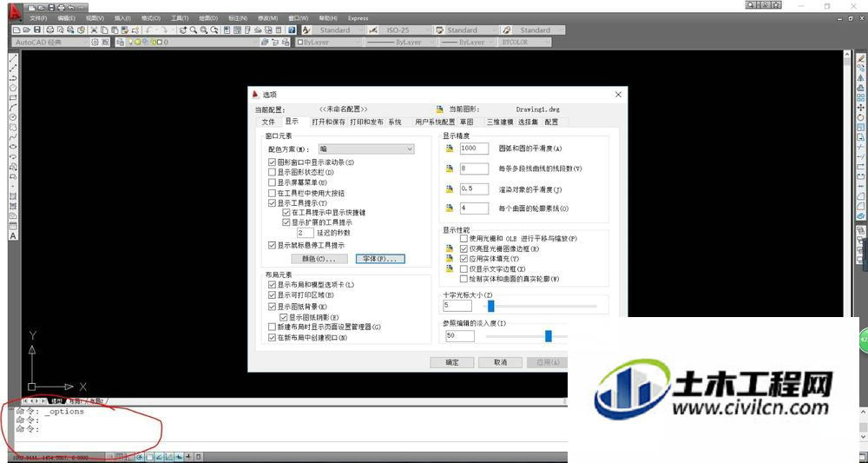This screenshot has height=463, width=868.
Task: Open the ByLayer linetype dropdown
Action: [x=399, y=42]
